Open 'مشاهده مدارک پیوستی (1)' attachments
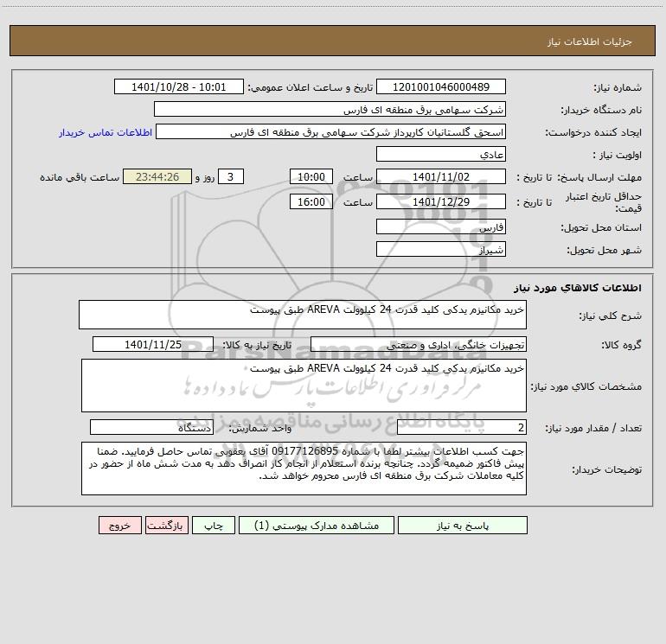 317,526
